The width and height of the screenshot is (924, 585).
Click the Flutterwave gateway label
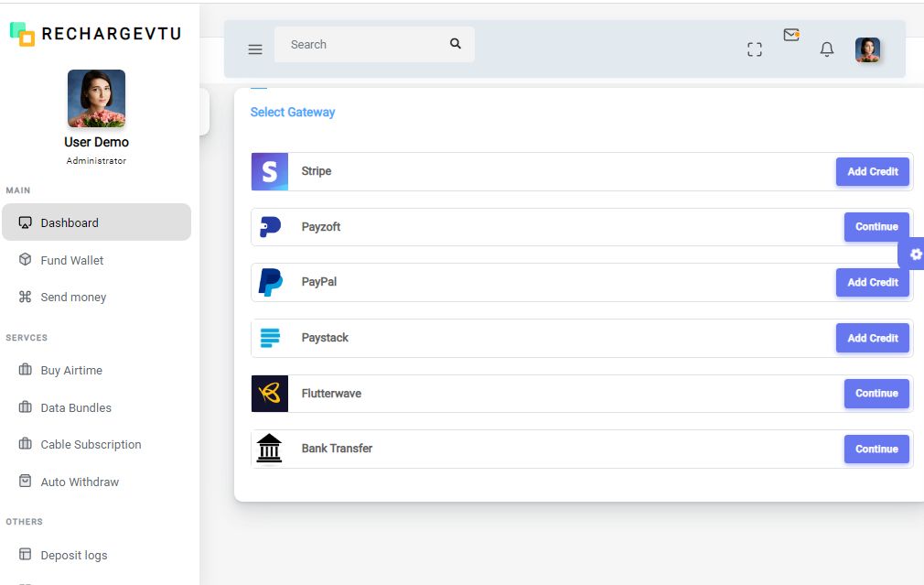click(331, 394)
